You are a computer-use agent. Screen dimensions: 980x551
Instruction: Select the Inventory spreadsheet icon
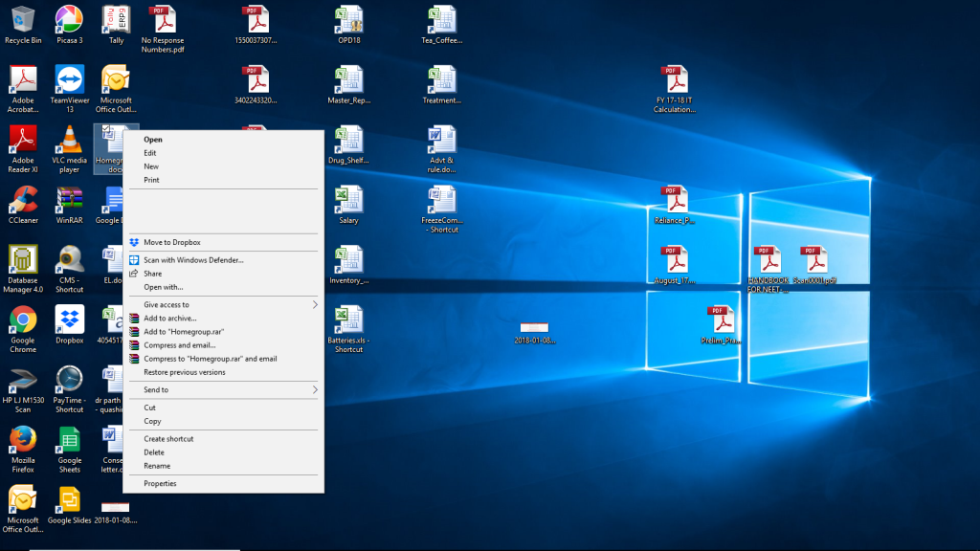click(348, 265)
